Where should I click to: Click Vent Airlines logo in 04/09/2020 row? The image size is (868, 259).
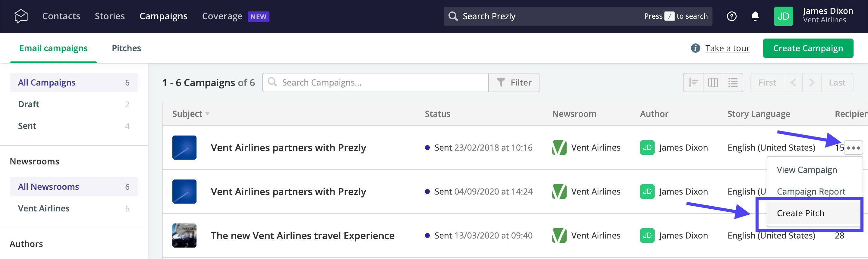[x=559, y=192]
